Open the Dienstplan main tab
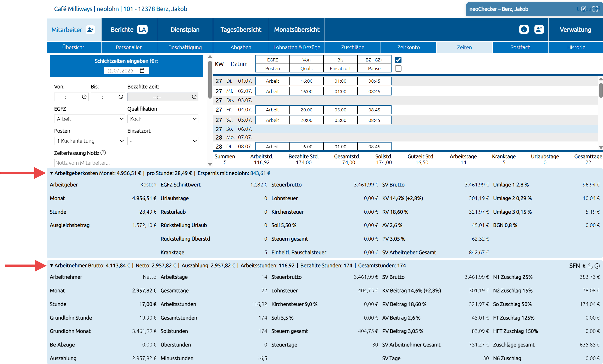The height and width of the screenshot is (364, 603). (x=185, y=30)
